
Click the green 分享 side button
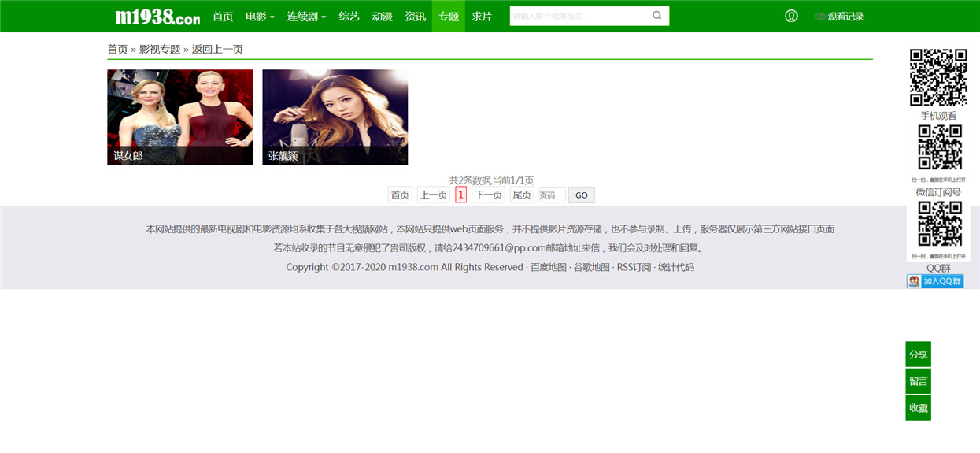click(919, 355)
